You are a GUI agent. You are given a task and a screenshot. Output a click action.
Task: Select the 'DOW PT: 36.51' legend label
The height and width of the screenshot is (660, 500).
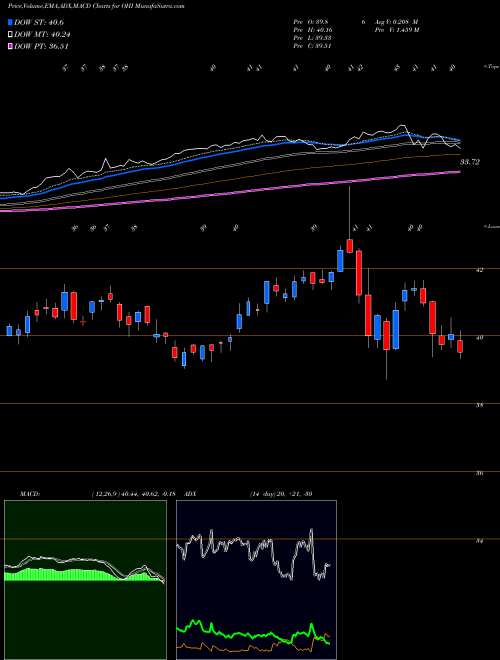41,46
